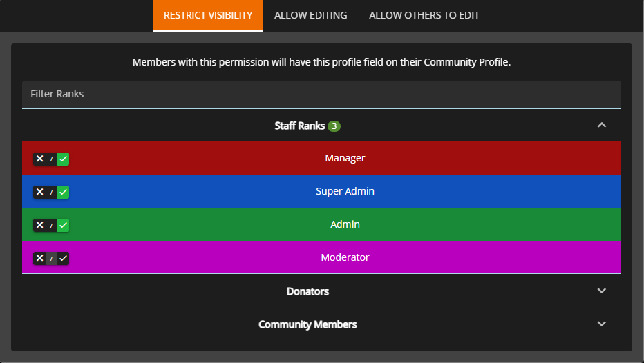Click the X deny icon for Super Admin
The width and height of the screenshot is (644, 363).
pyautogui.click(x=40, y=192)
